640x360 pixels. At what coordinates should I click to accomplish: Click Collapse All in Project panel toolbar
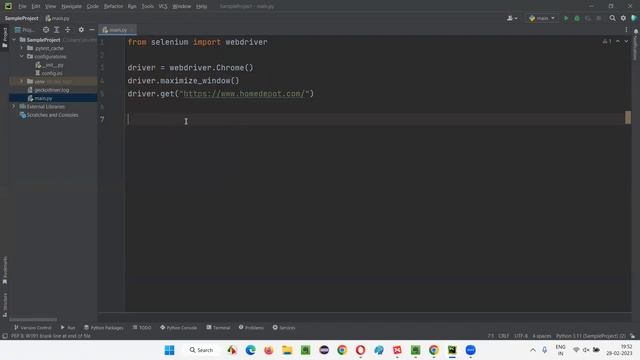click(x=68, y=30)
